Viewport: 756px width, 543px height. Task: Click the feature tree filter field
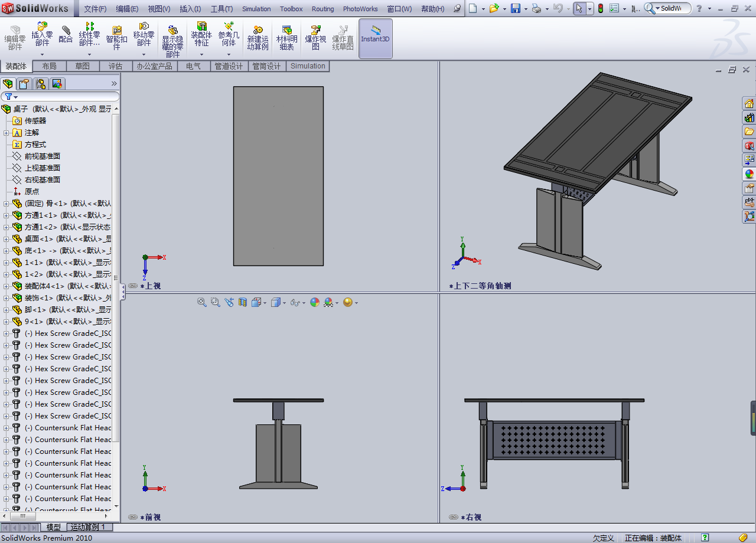click(60, 96)
